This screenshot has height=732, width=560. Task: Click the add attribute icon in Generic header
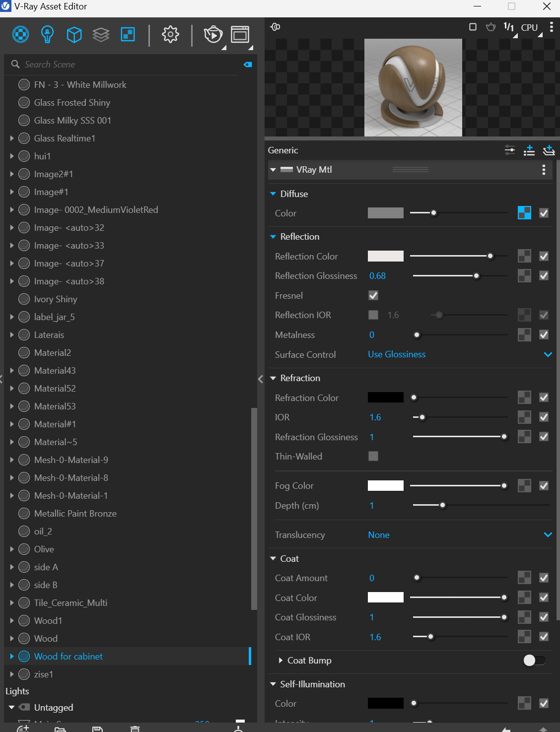pyautogui.click(x=529, y=150)
